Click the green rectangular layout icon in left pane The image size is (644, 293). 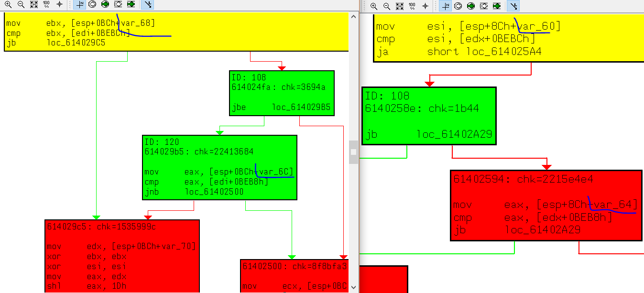[x=131, y=4]
